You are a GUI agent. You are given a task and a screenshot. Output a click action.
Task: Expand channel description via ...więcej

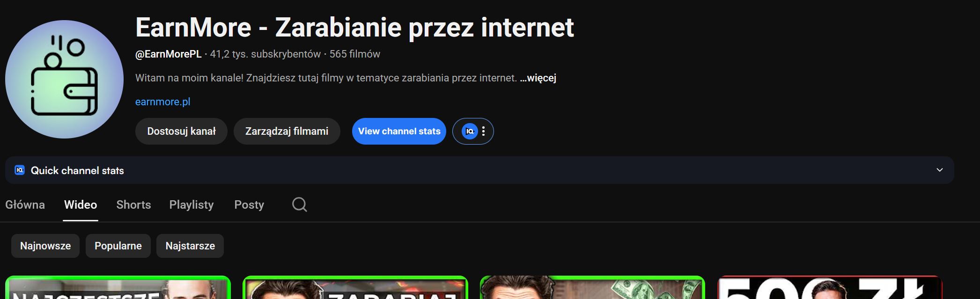[x=538, y=78]
